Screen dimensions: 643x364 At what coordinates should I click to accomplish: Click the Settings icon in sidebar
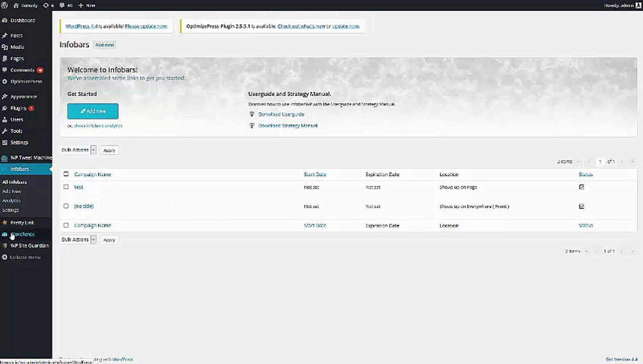point(5,143)
